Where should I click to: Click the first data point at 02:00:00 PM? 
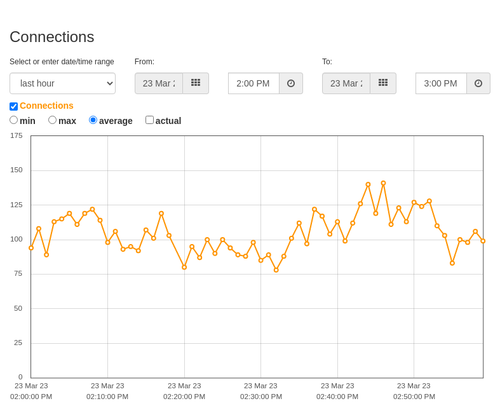click(x=31, y=248)
